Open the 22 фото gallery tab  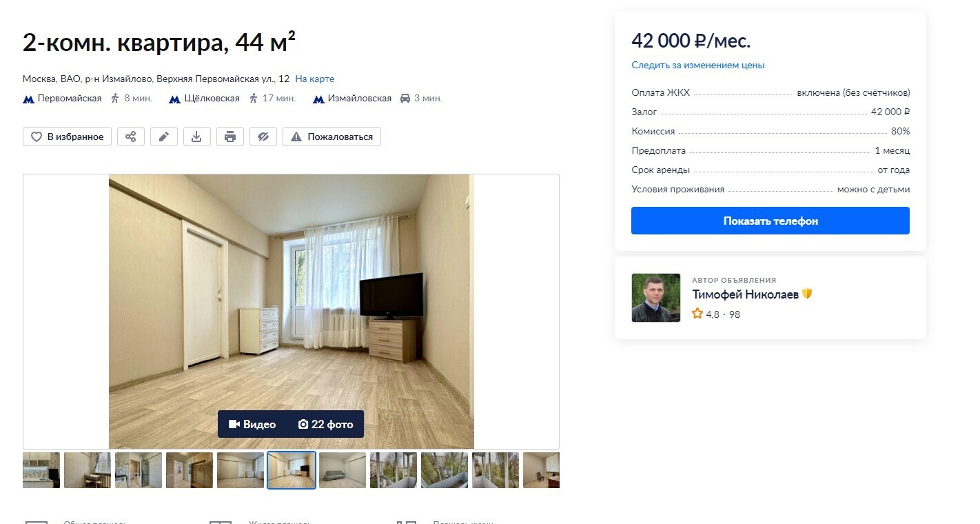point(325,424)
